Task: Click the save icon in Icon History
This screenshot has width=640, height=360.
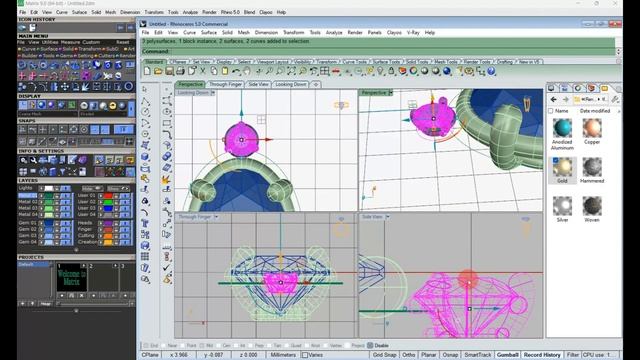Action: pyautogui.click(x=32, y=27)
